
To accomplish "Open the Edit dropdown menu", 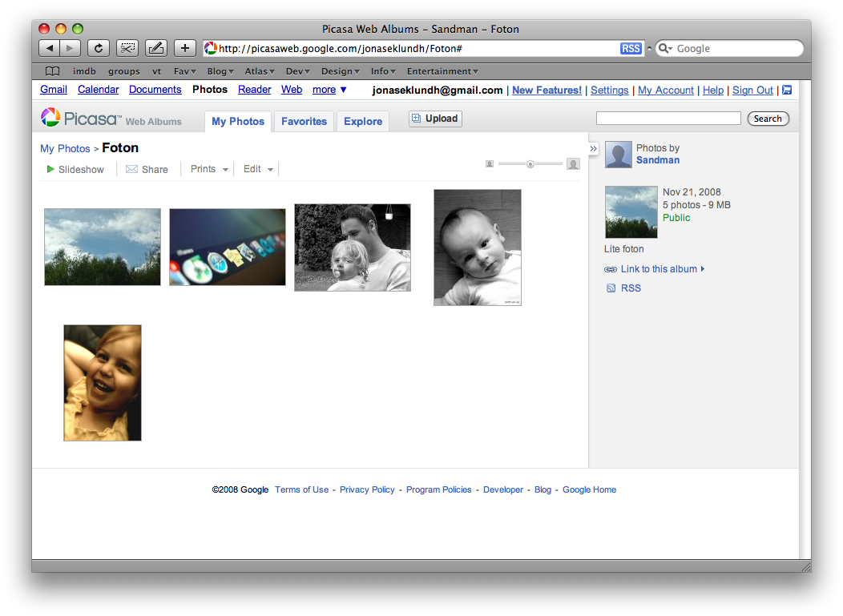I will pos(258,169).
